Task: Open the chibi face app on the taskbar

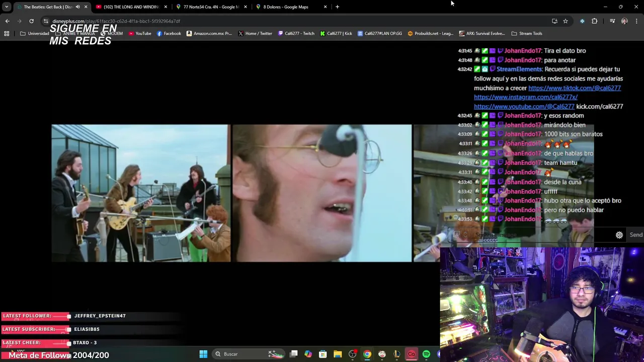Action: 382,354
